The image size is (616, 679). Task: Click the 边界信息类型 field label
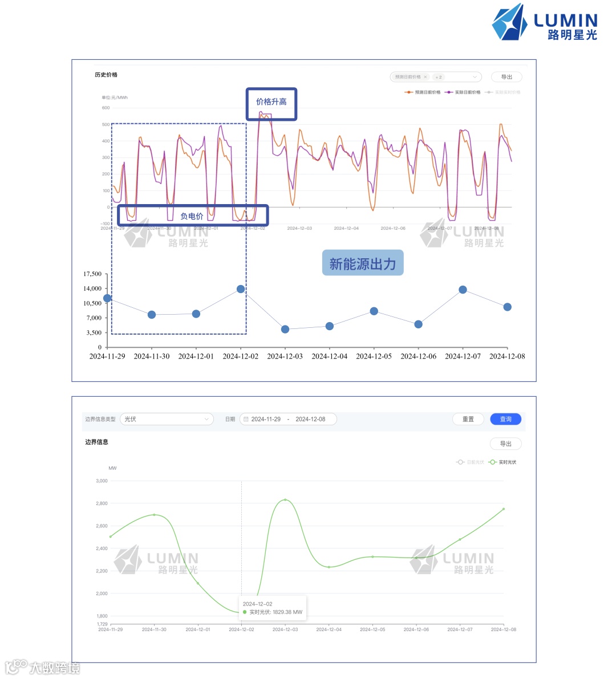coord(100,419)
